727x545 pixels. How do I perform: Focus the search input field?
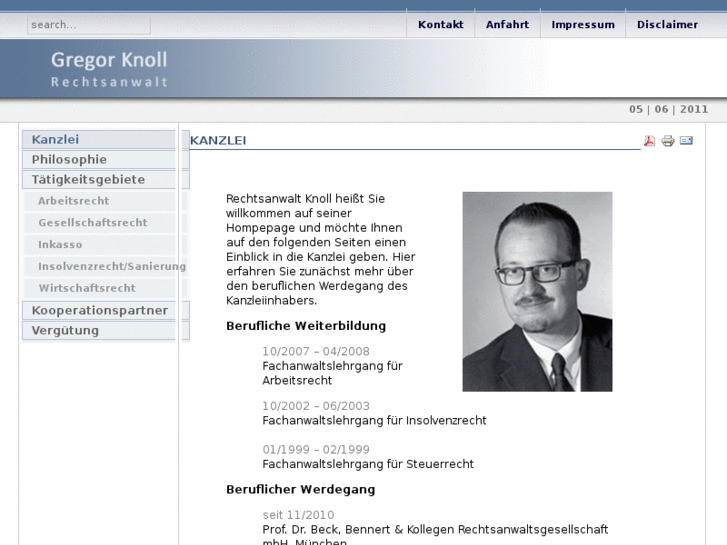[x=89, y=25]
